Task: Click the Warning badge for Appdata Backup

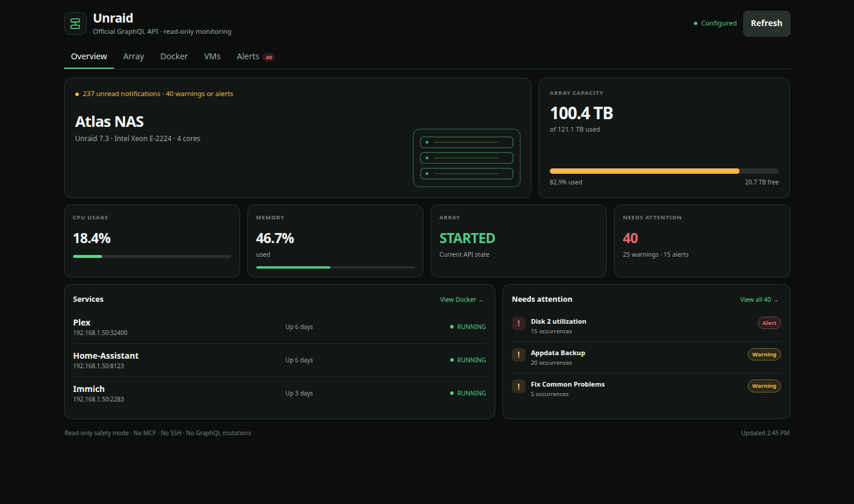Action: coord(764,355)
